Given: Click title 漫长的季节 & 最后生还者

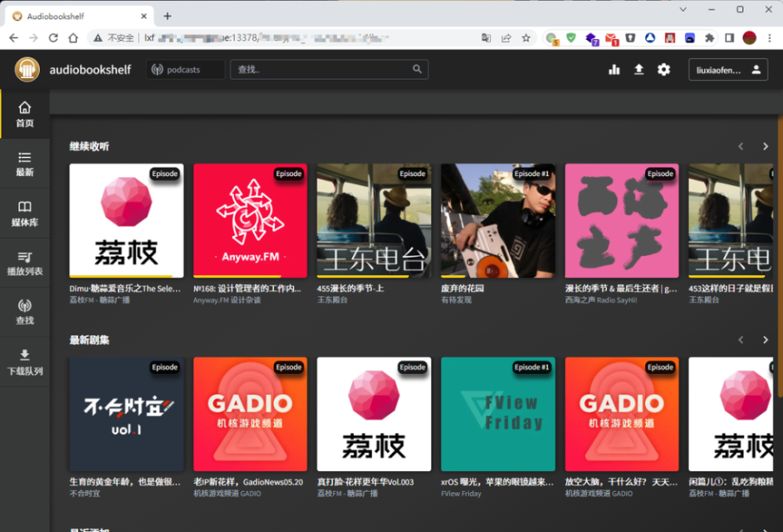Looking at the screenshot, I should tap(621, 289).
